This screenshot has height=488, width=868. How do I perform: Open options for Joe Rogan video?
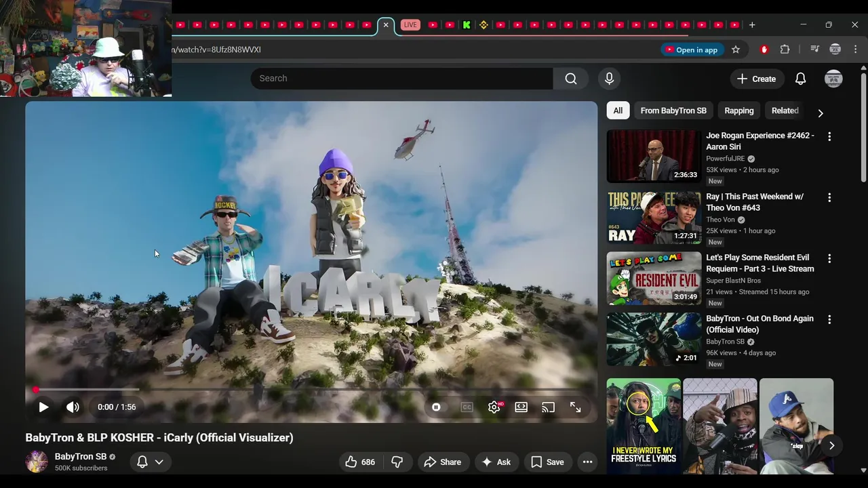point(829,136)
